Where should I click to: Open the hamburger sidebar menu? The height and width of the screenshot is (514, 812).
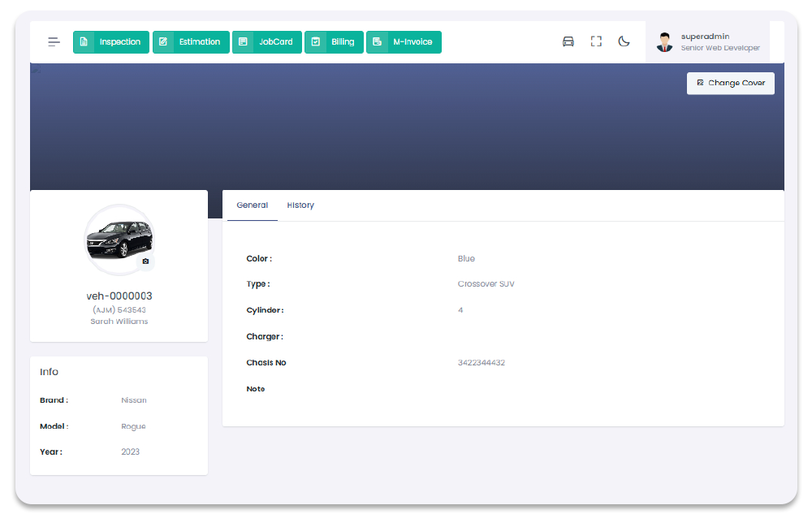coord(54,42)
